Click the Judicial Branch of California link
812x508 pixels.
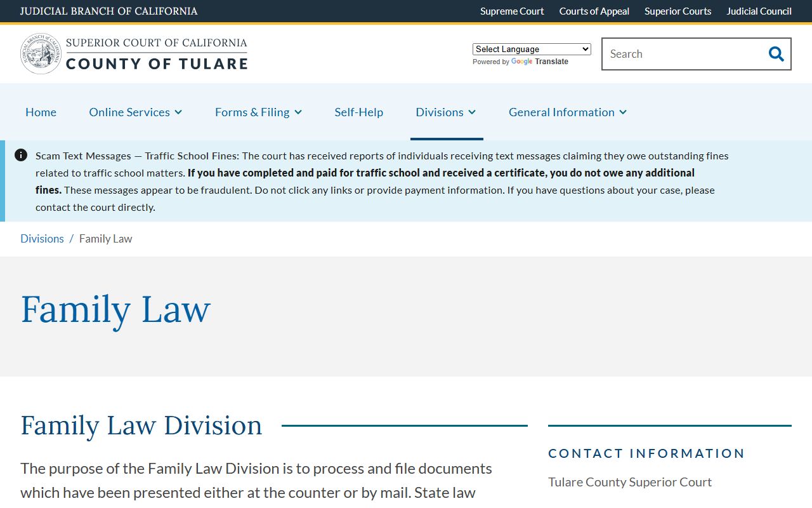pyautogui.click(x=108, y=11)
